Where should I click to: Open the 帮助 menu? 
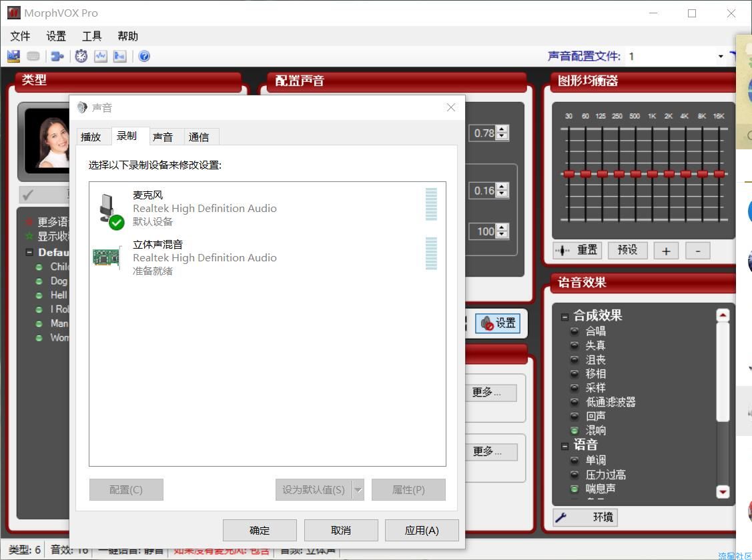127,36
